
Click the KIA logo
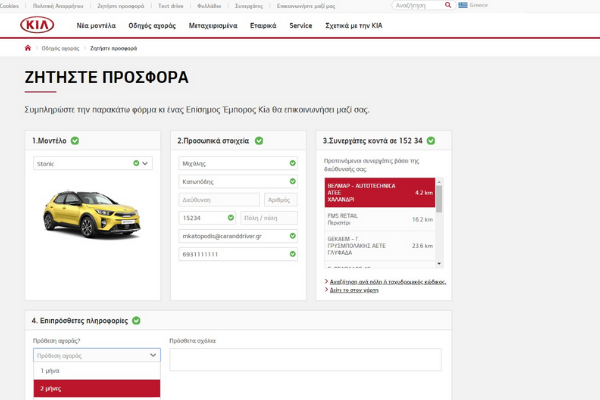click(x=37, y=25)
